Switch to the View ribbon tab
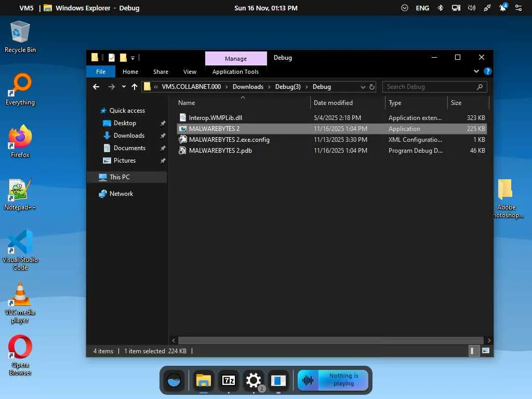 (190, 72)
